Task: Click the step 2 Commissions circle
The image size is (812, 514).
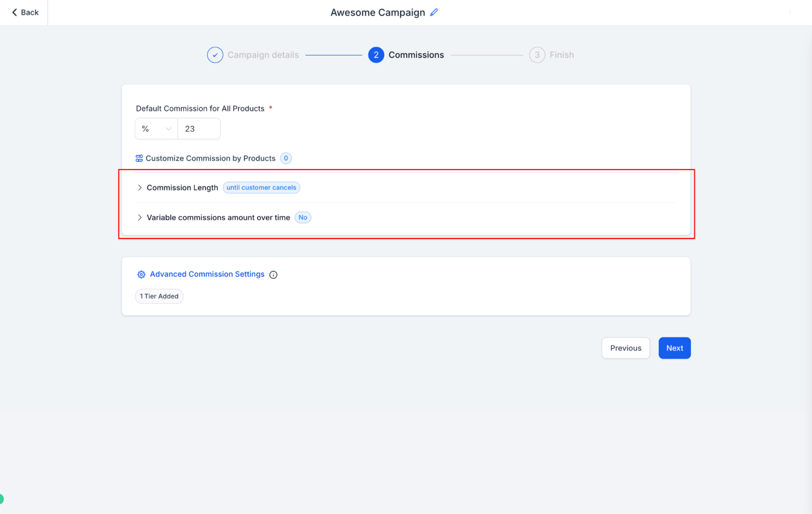Action: coord(376,55)
